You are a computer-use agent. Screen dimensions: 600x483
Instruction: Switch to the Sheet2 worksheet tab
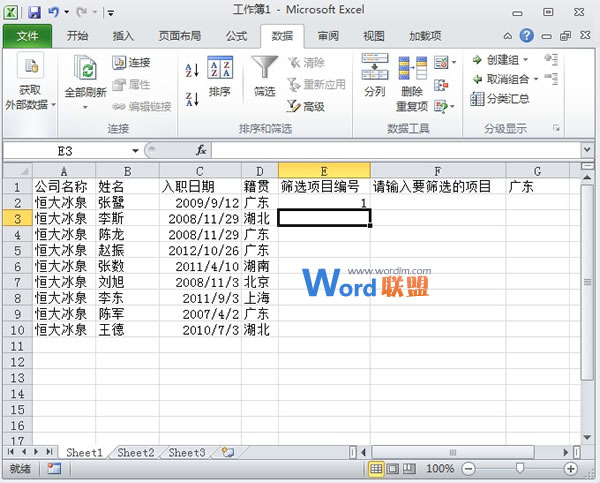click(135, 453)
